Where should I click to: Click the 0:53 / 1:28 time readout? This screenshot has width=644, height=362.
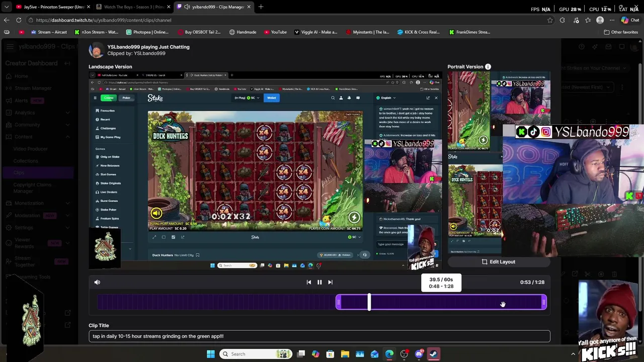[x=532, y=282]
